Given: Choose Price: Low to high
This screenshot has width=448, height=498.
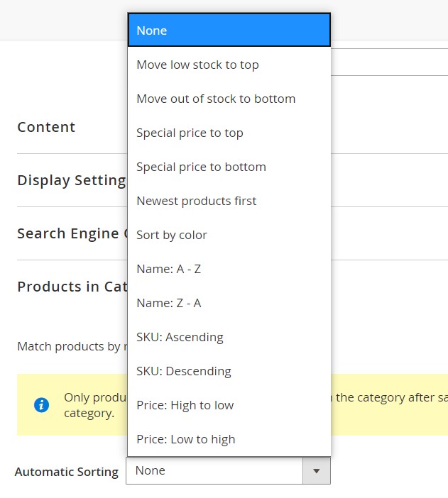Looking at the screenshot, I should (x=229, y=439).
